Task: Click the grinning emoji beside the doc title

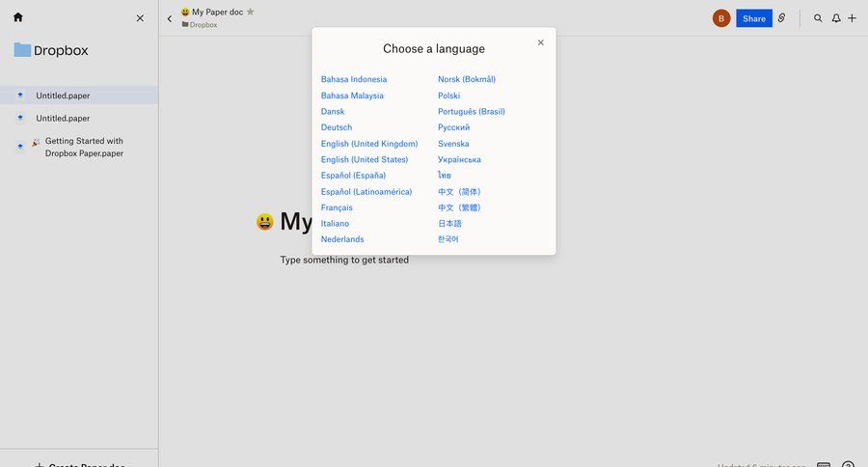Action: coord(264,222)
